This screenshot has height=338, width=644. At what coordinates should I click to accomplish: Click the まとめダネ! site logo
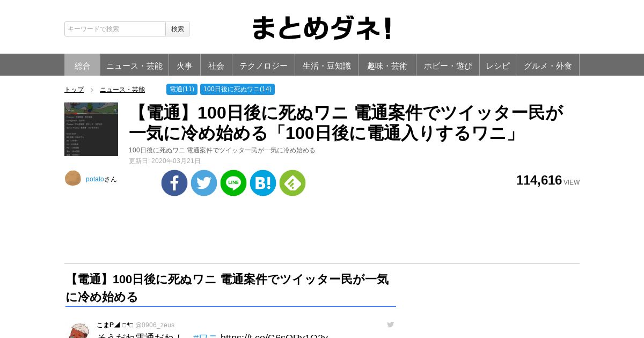click(x=322, y=28)
